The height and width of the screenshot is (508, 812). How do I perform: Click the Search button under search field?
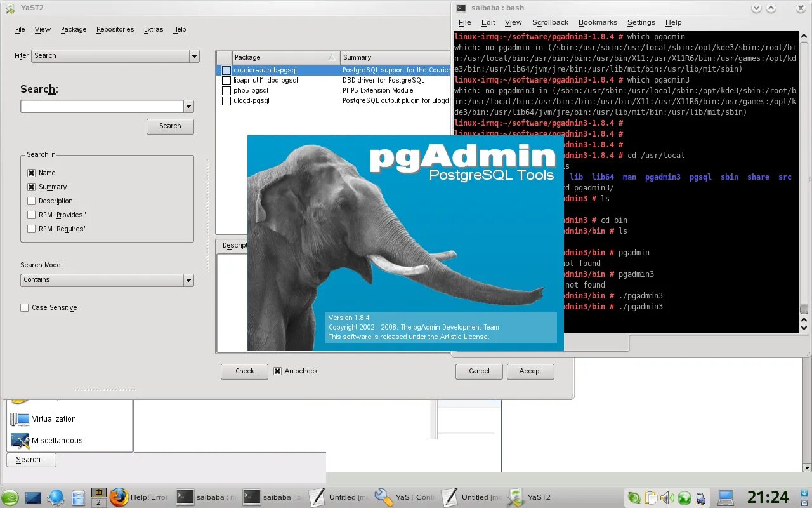coord(170,126)
